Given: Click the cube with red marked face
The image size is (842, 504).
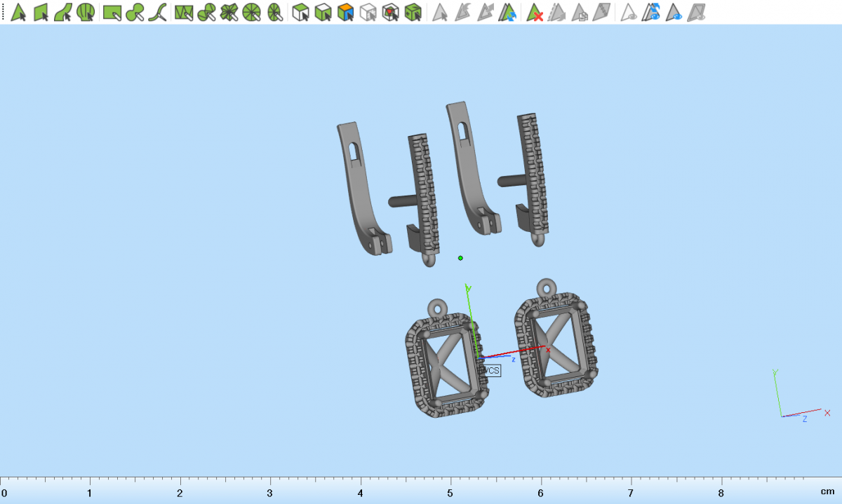Looking at the screenshot, I should tap(391, 12).
